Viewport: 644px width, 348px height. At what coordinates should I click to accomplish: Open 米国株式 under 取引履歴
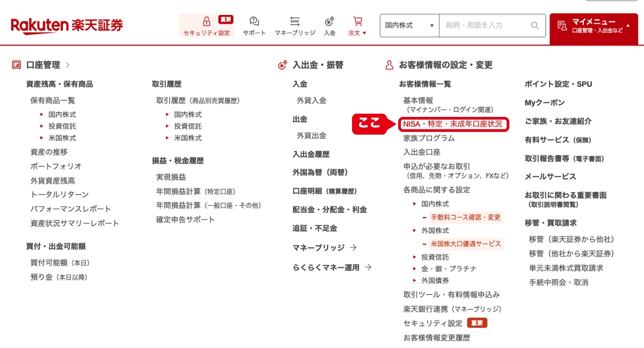187,138
